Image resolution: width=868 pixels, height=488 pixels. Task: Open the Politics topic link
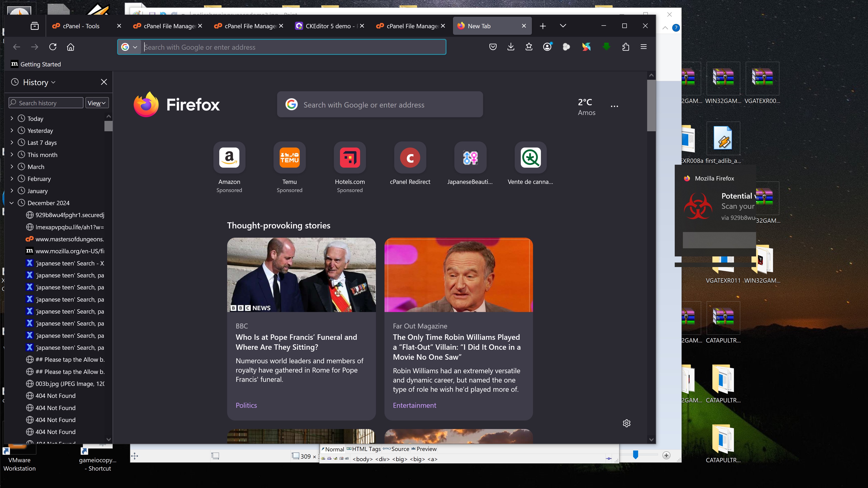click(246, 405)
